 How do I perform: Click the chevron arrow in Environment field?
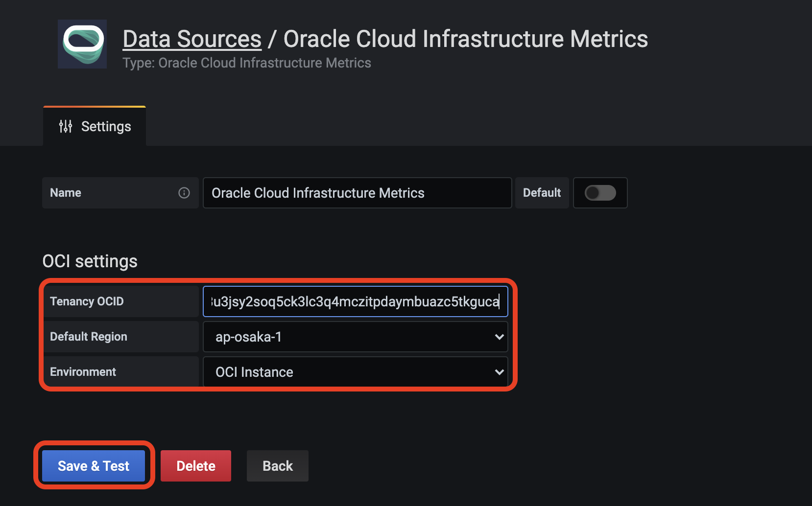(499, 372)
